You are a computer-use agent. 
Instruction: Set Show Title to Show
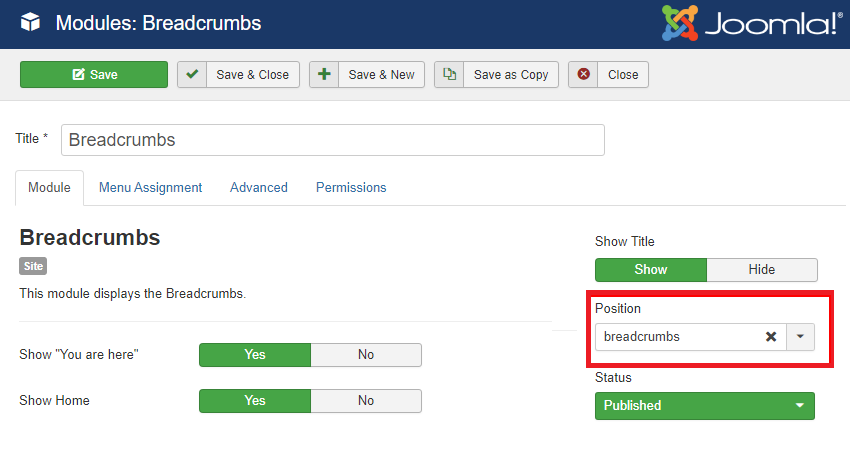tap(651, 269)
